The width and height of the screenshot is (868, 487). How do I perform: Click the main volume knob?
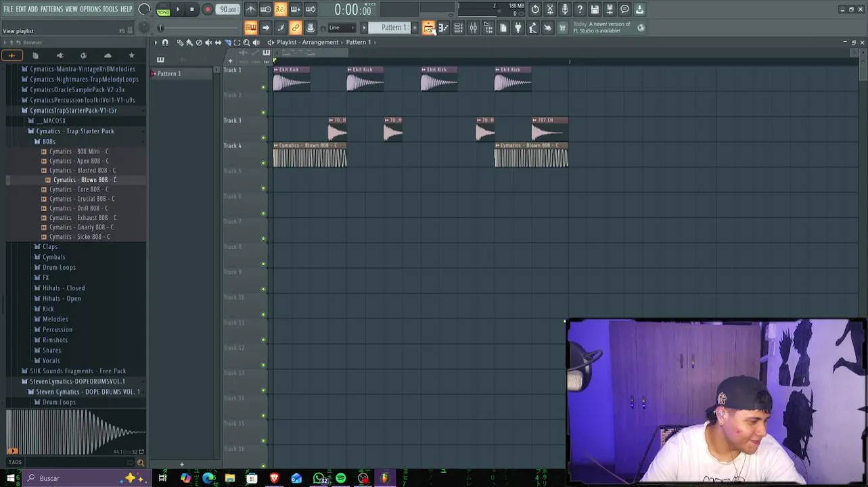[x=144, y=9]
